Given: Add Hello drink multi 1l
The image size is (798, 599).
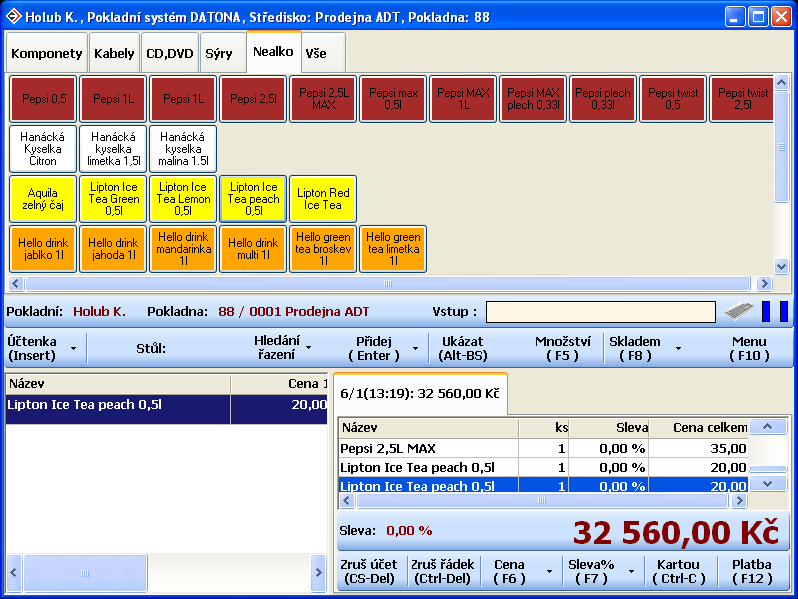Looking at the screenshot, I should [253, 249].
